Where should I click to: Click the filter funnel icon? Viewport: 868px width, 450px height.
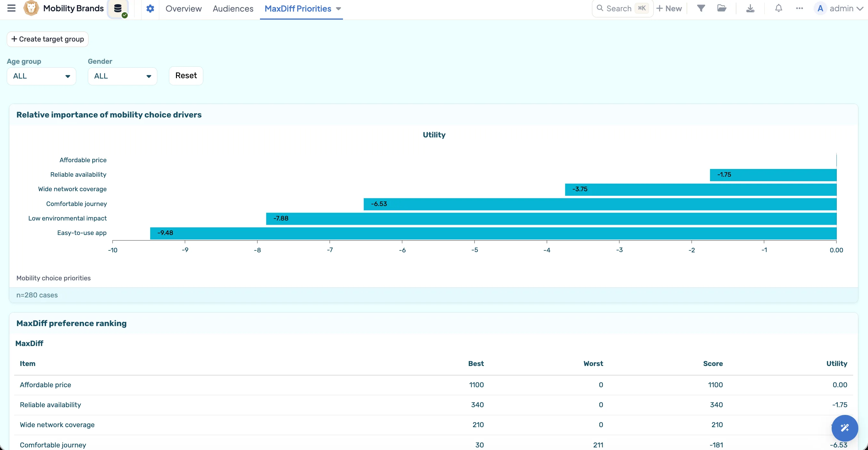point(701,8)
